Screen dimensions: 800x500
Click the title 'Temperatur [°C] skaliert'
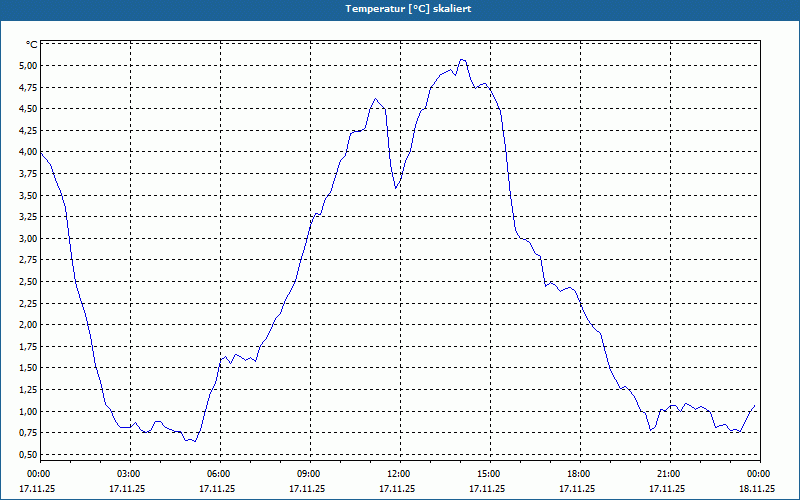pos(408,9)
